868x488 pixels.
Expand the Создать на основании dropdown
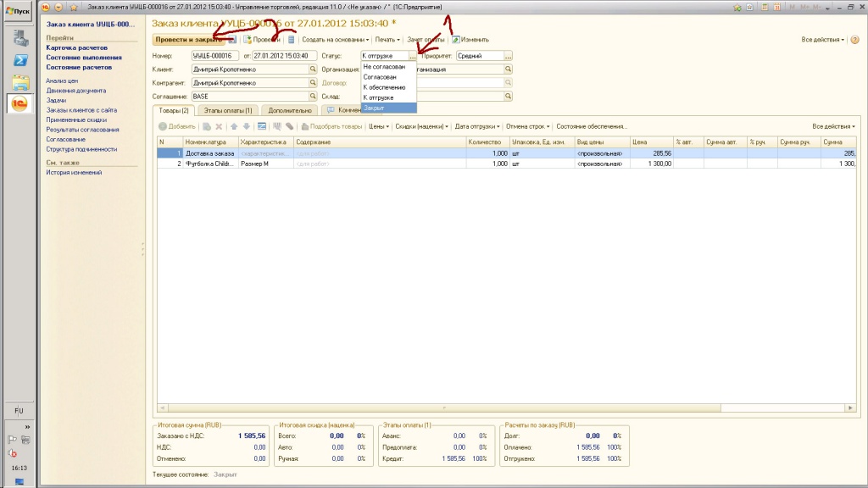(x=335, y=40)
